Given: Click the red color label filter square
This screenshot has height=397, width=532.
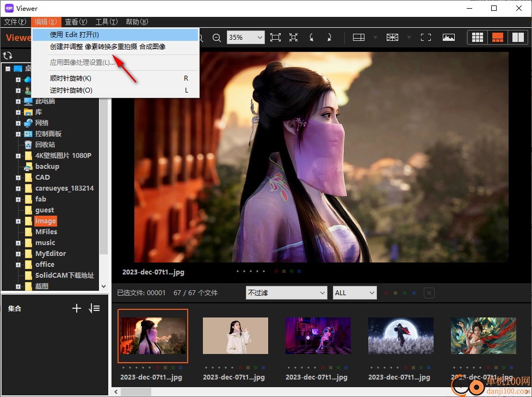Looking at the screenshot, I should [x=386, y=293].
